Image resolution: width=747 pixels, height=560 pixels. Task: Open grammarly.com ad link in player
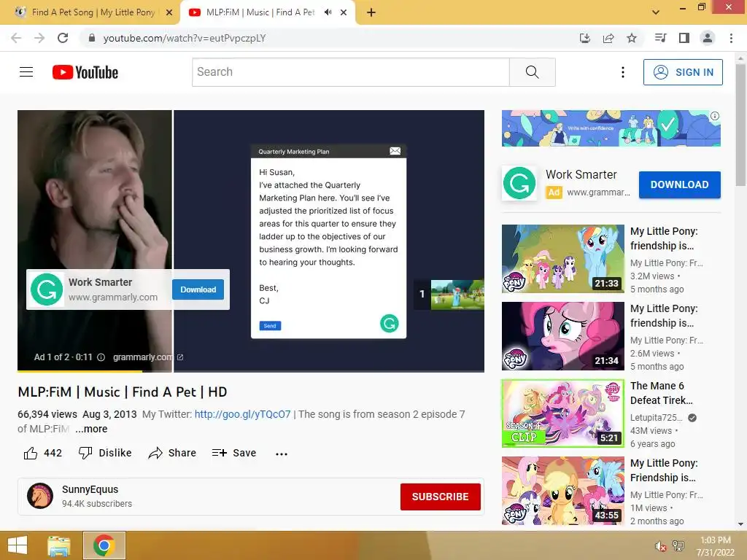[147, 357]
